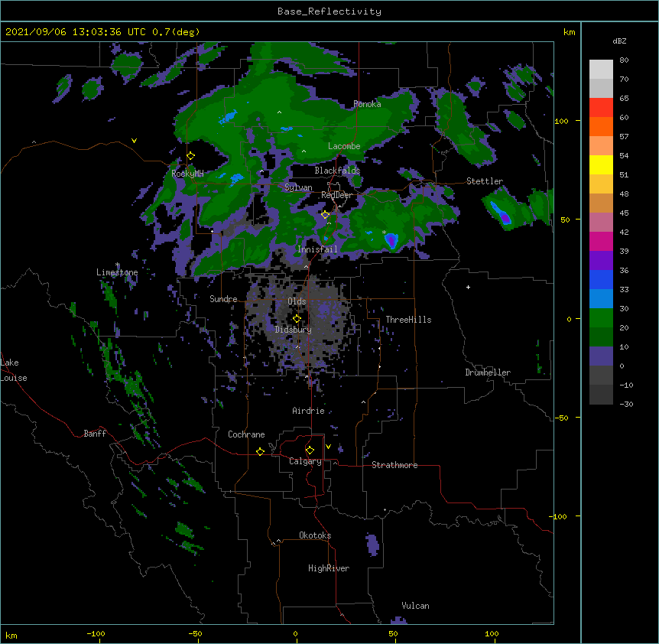
Task: Click the km unit label at top right
Action: pyautogui.click(x=570, y=32)
